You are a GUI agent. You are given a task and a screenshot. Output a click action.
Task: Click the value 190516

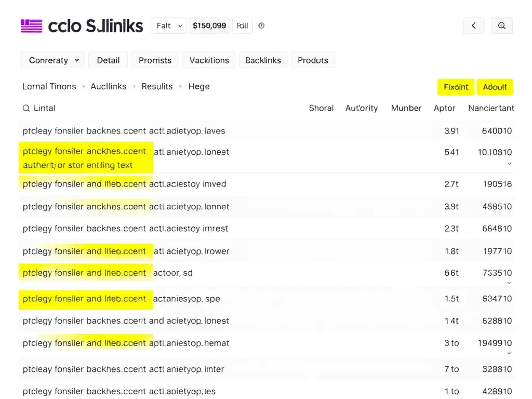pyautogui.click(x=497, y=184)
